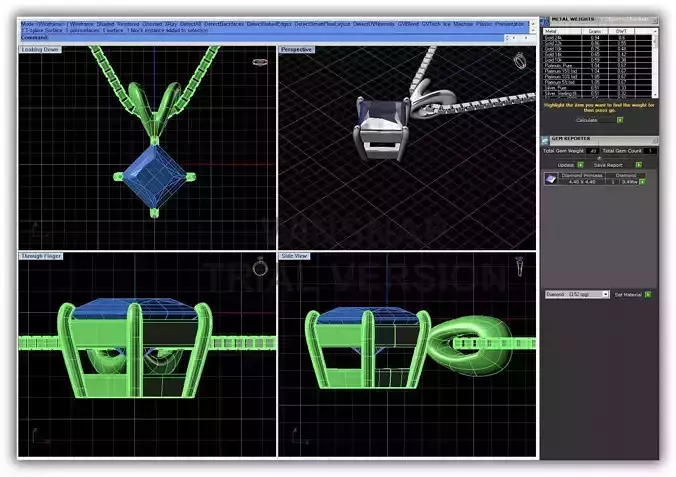Click the Through Finger viewport label
Screen dimensions: 676x477
click(x=41, y=256)
